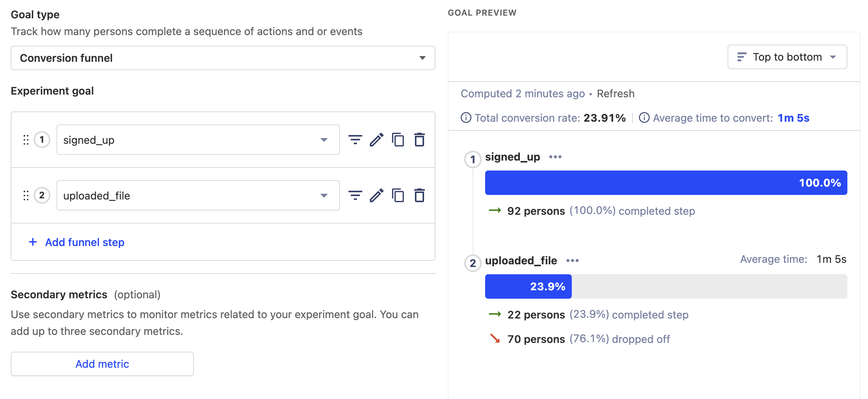This screenshot has height=399, width=868.
Task: Open the three-dot menu next to signed_up
Action: point(556,156)
